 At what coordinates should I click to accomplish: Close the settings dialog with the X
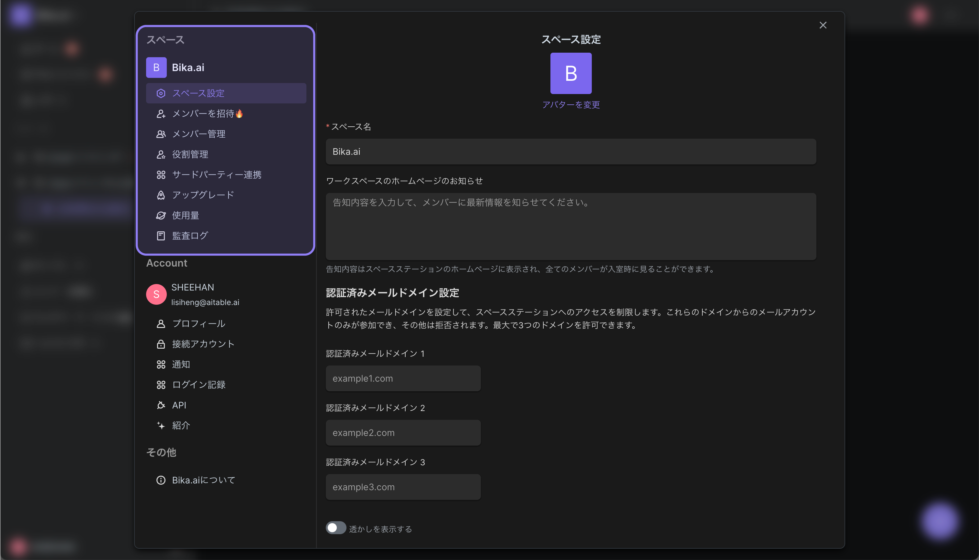(823, 26)
